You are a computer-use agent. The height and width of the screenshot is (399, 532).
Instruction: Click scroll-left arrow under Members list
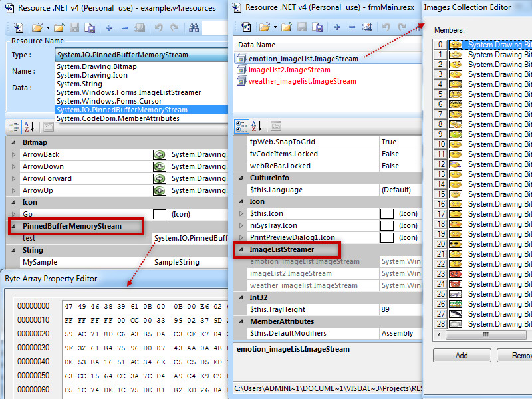point(439,335)
